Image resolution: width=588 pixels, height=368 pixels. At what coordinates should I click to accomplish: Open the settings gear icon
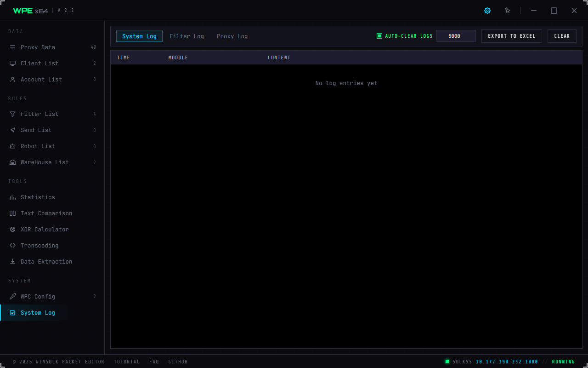pyautogui.click(x=487, y=11)
